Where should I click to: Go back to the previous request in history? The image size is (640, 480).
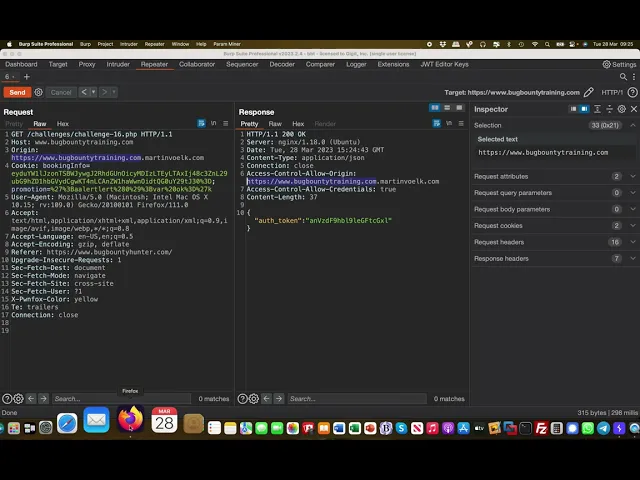point(84,92)
